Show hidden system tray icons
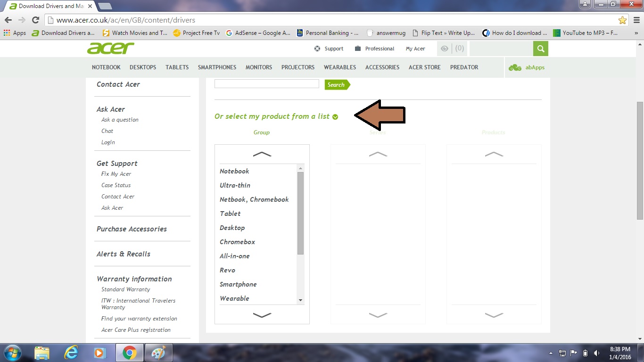The height and width of the screenshot is (362, 644). pos(551,353)
